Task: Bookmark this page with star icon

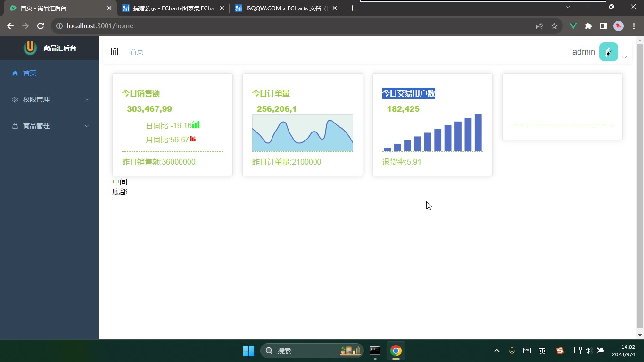Action: pos(554,26)
